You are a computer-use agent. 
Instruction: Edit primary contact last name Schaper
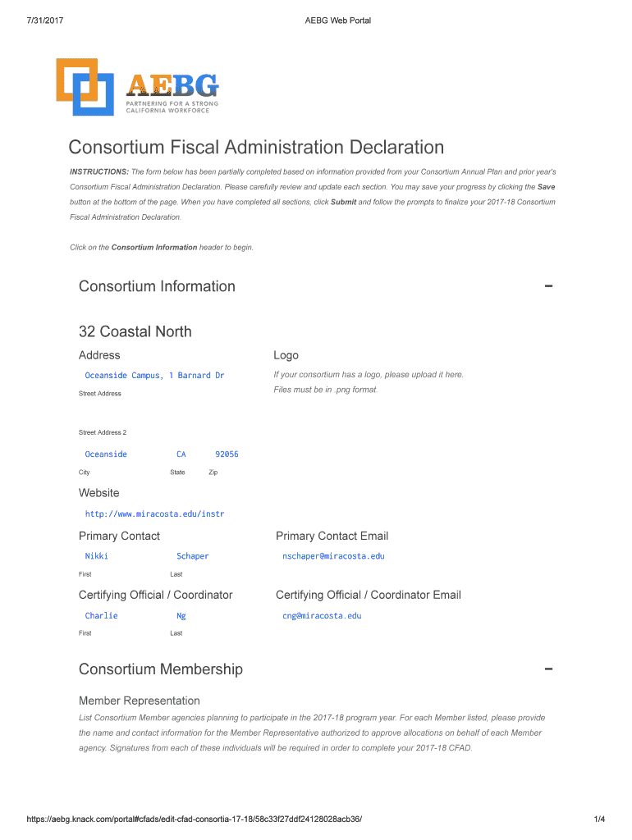(193, 556)
